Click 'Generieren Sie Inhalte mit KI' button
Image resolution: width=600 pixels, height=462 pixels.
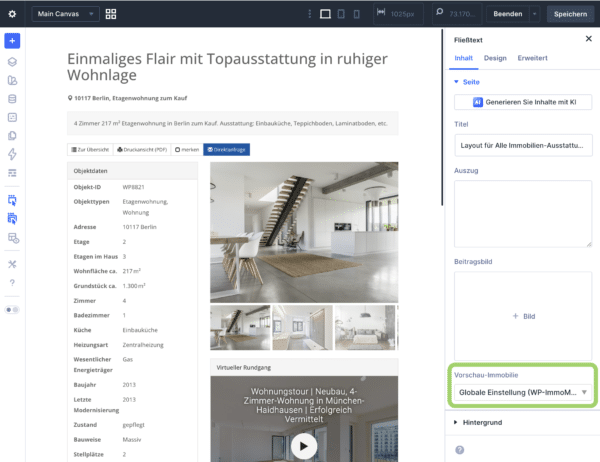[523, 102]
